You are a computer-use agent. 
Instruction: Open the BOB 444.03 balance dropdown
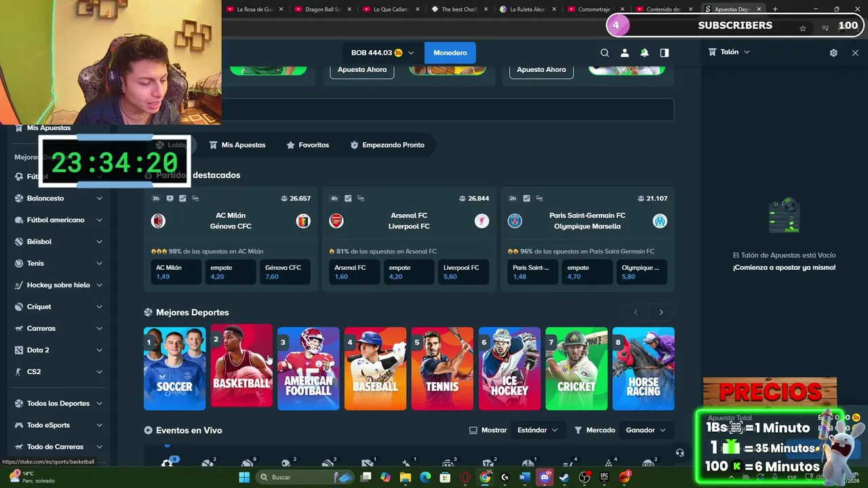382,53
